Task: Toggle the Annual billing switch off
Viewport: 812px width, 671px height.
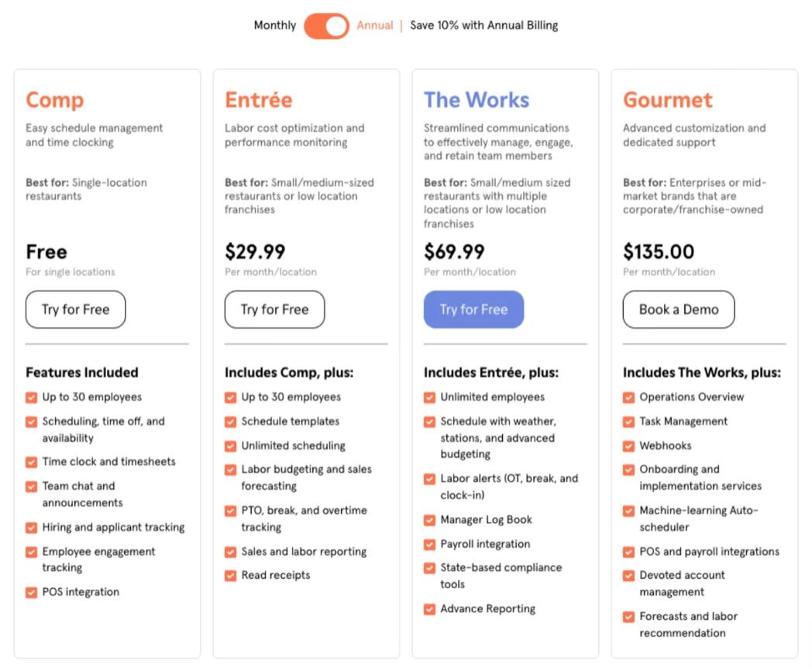Action: click(326, 26)
